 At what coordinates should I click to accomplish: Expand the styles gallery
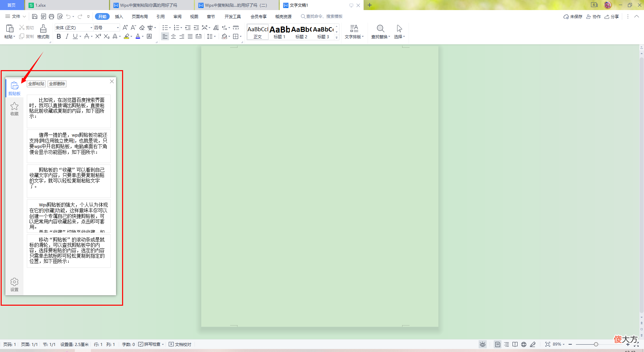point(337,37)
